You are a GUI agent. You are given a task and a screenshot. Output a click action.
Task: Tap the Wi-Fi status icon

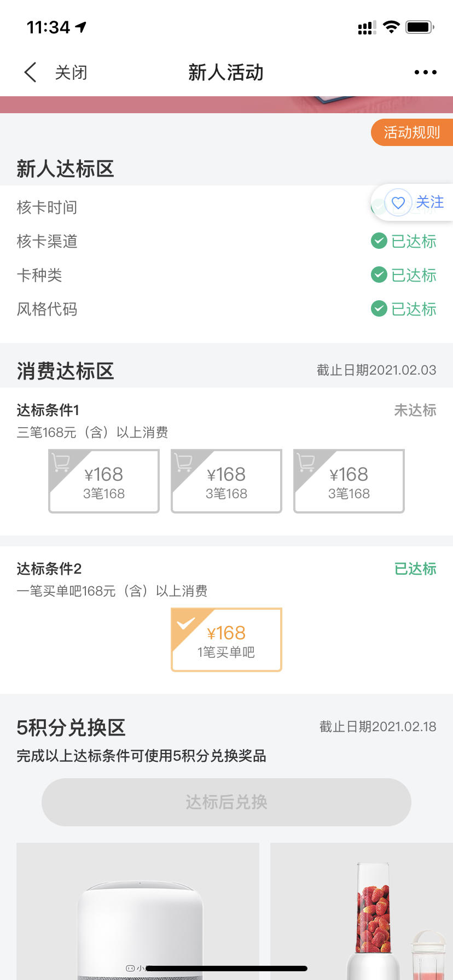[x=391, y=27]
